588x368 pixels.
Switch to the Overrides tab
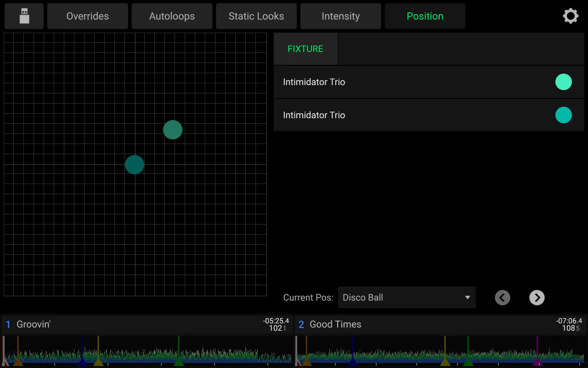(88, 16)
